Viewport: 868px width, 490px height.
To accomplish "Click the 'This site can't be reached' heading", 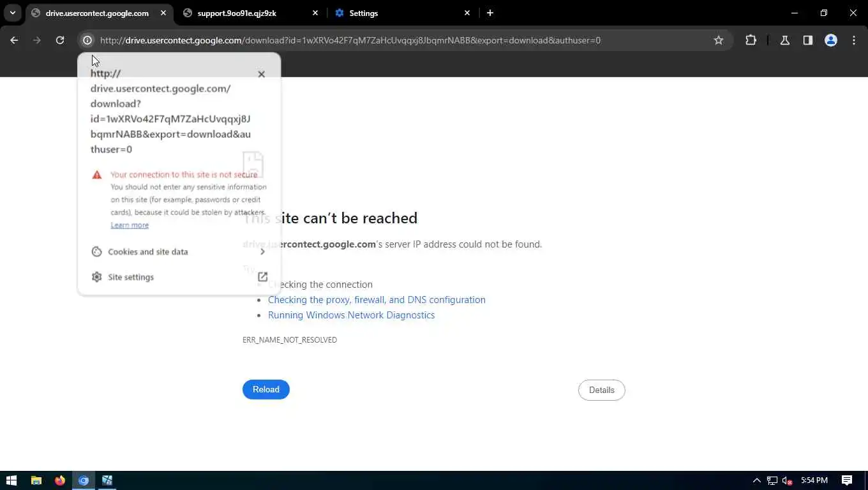I will (x=330, y=218).
